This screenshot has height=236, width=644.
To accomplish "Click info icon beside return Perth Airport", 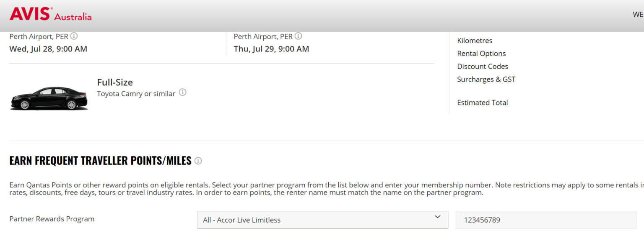I will point(298,36).
